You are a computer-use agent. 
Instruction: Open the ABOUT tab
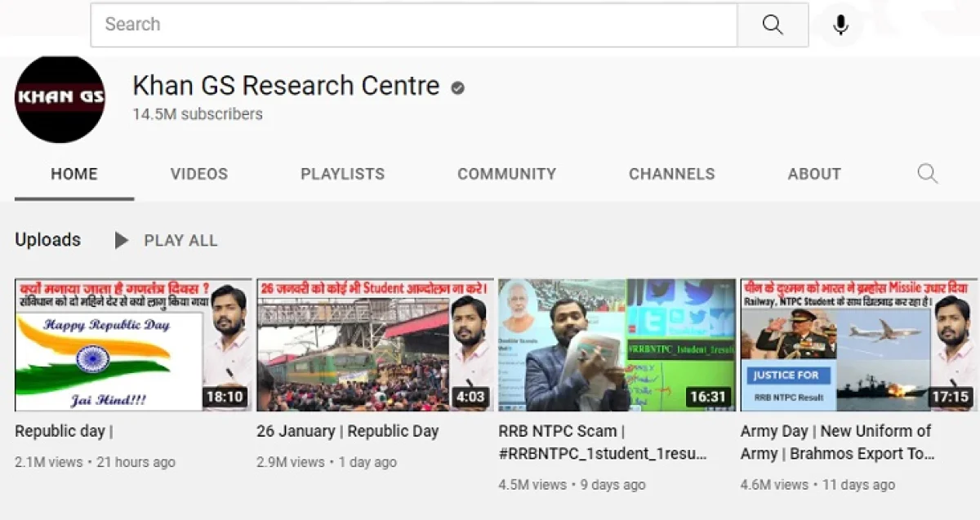814,174
